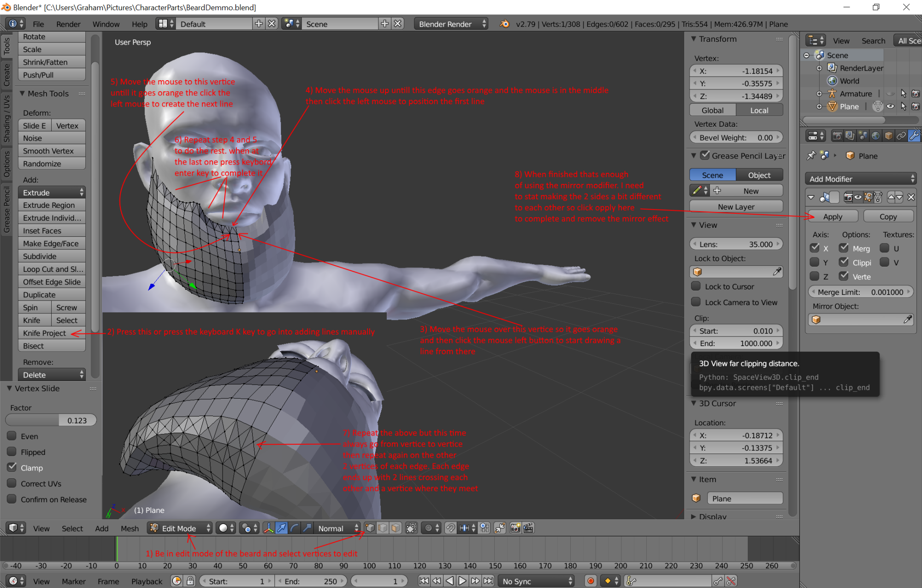Expand the Armature tree item
This screenshot has width=922, height=588.
[819, 94]
